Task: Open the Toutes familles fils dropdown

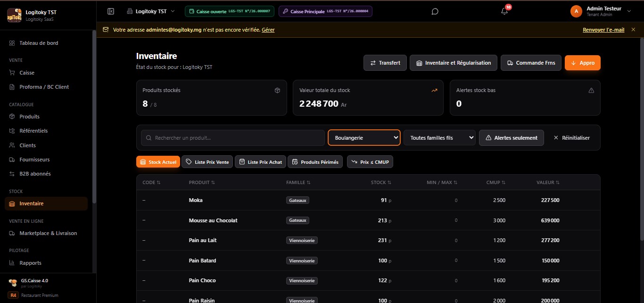Action: (x=439, y=138)
